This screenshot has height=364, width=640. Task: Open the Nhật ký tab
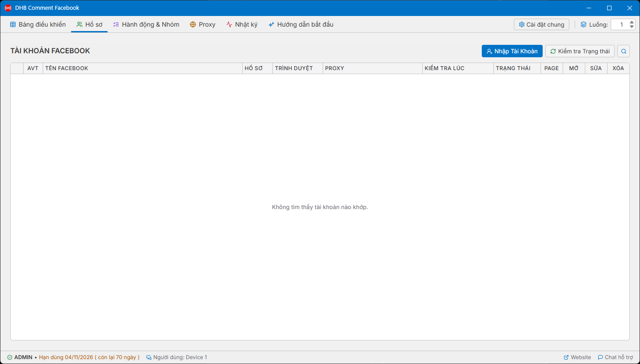pyautogui.click(x=242, y=24)
